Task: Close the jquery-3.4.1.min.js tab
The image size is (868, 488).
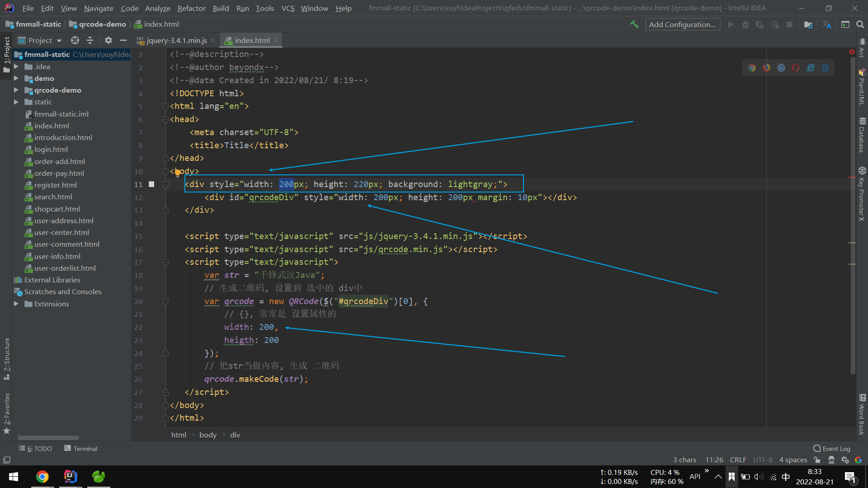Action: [213, 40]
